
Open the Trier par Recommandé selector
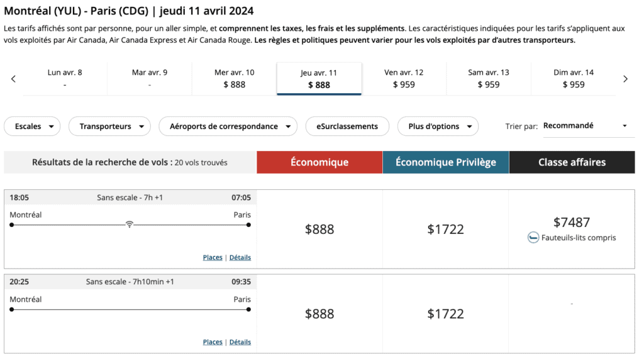point(585,126)
